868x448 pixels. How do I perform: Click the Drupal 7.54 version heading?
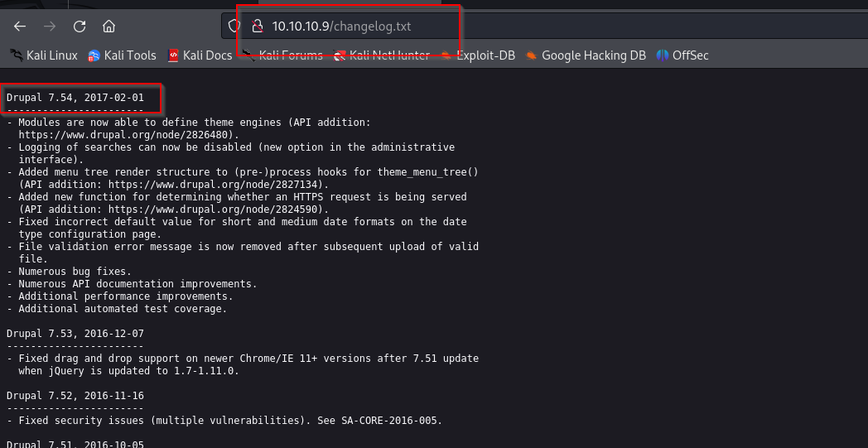pyautogui.click(x=75, y=98)
